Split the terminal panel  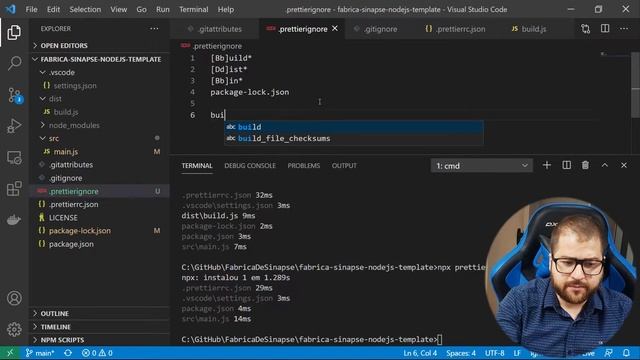tap(567, 165)
